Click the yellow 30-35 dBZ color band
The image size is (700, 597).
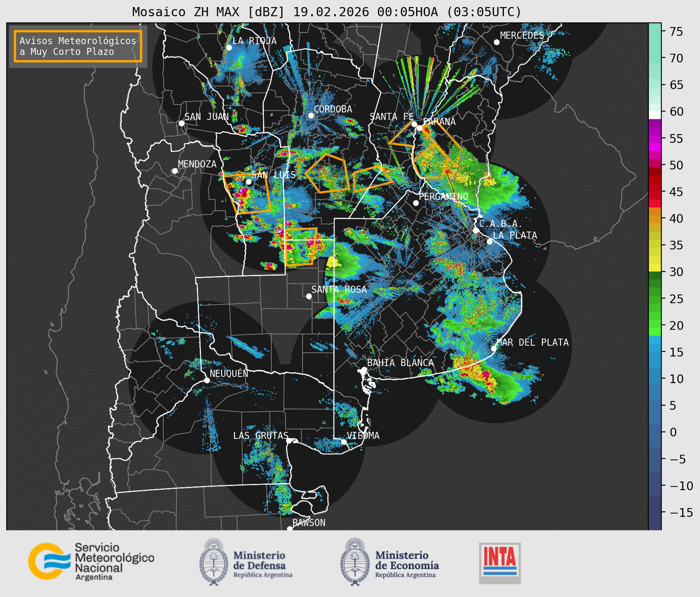point(655,259)
